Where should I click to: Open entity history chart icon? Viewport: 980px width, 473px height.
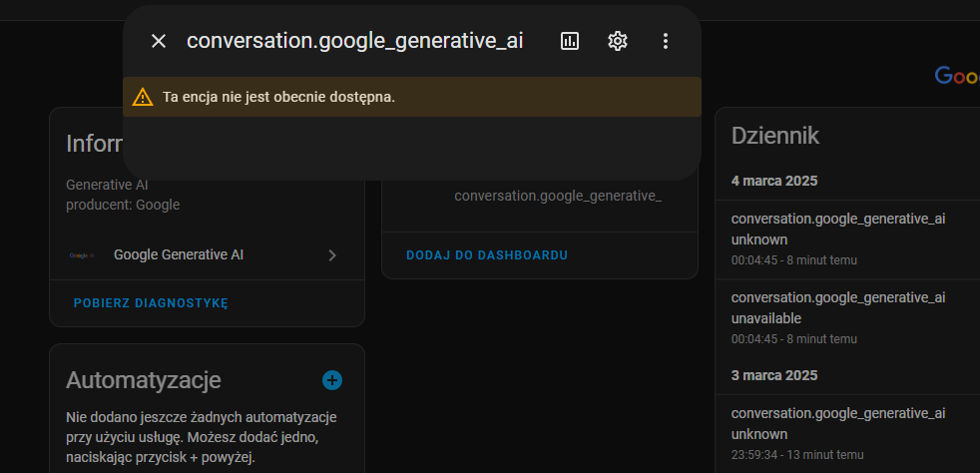coord(570,41)
